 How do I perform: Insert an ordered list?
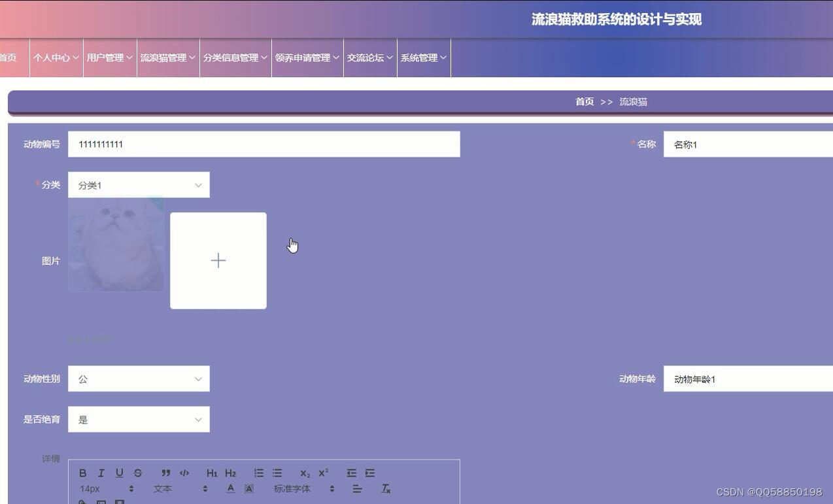(x=258, y=473)
